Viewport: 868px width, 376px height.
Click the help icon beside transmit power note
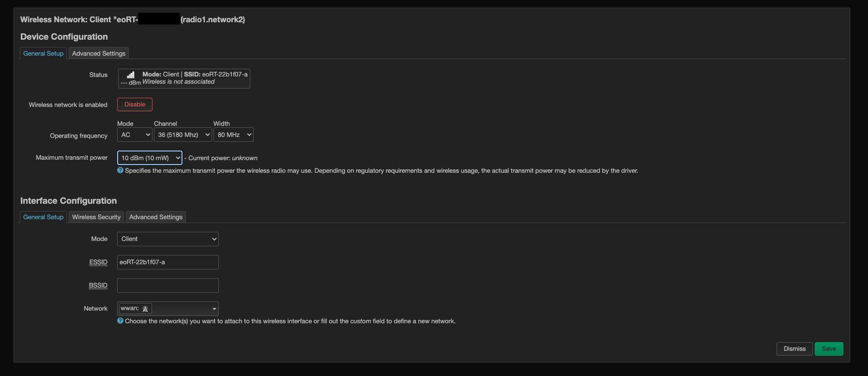point(120,170)
